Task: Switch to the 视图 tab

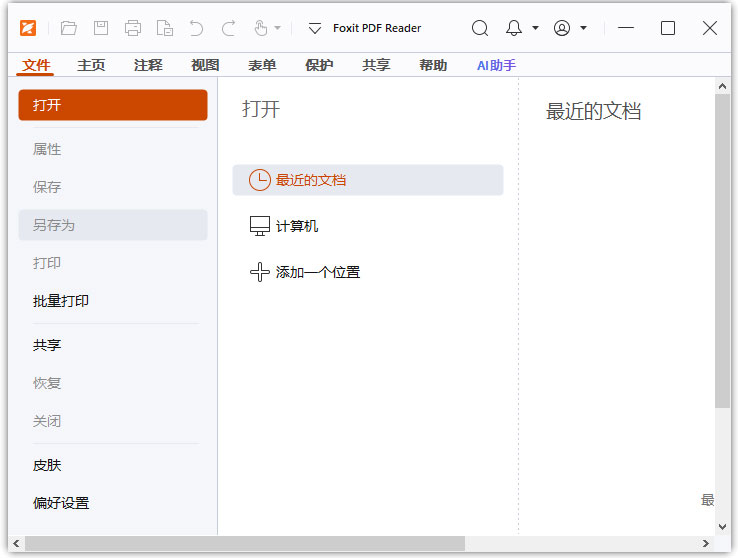Action: 205,65
